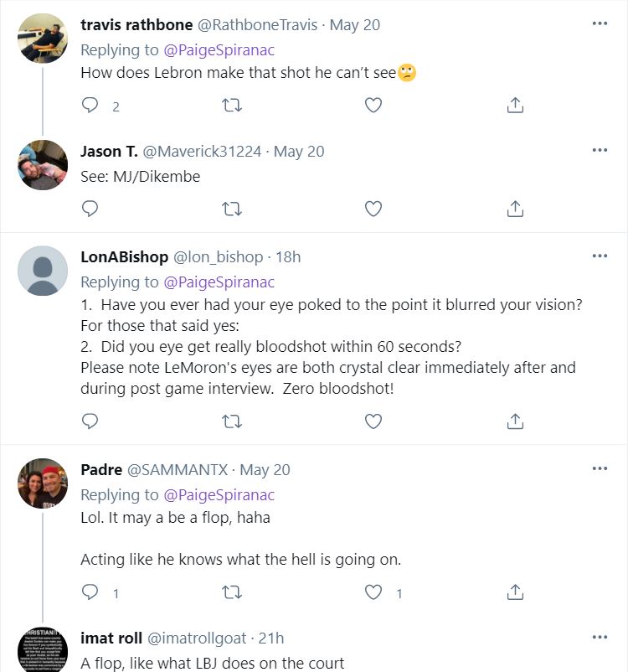628x672 pixels.
Task: Retweet Padre's tweet
Action: 232,592
